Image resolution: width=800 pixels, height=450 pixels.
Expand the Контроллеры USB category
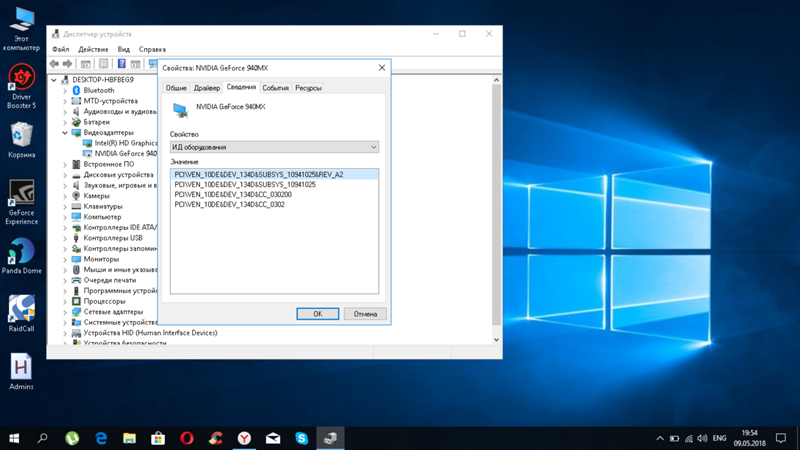[65, 238]
